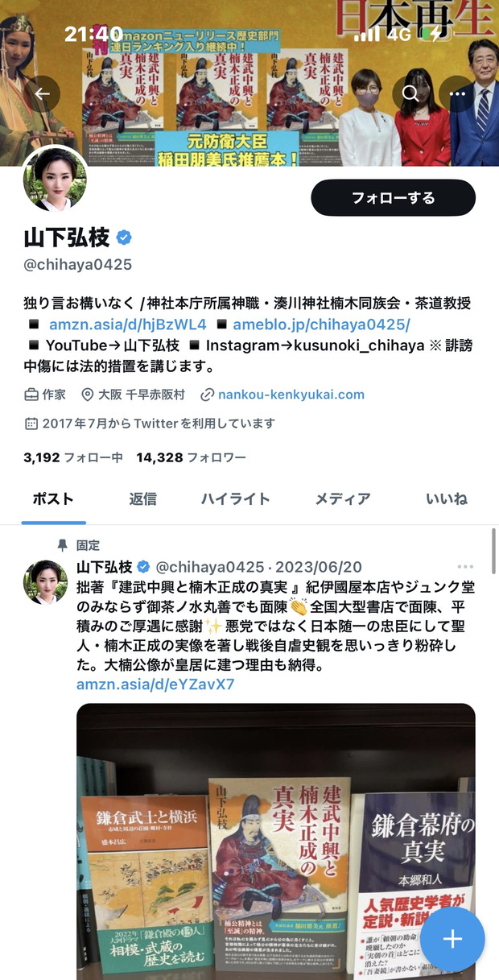
Task: Follow the account with フォローする
Action: [x=394, y=198]
